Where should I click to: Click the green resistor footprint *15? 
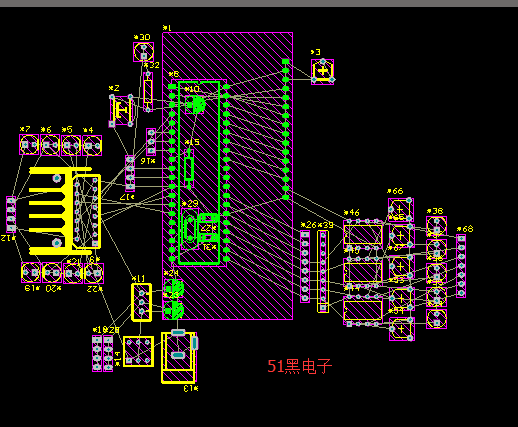pos(189,169)
